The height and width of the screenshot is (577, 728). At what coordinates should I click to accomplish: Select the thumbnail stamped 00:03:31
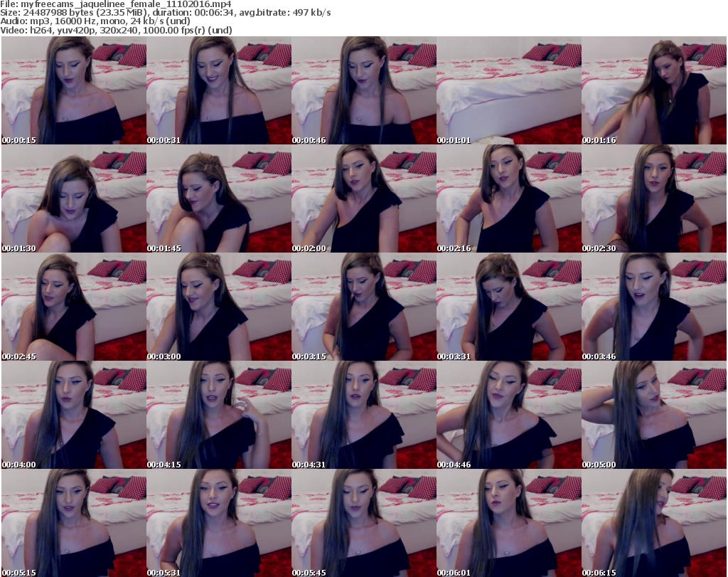click(509, 307)
